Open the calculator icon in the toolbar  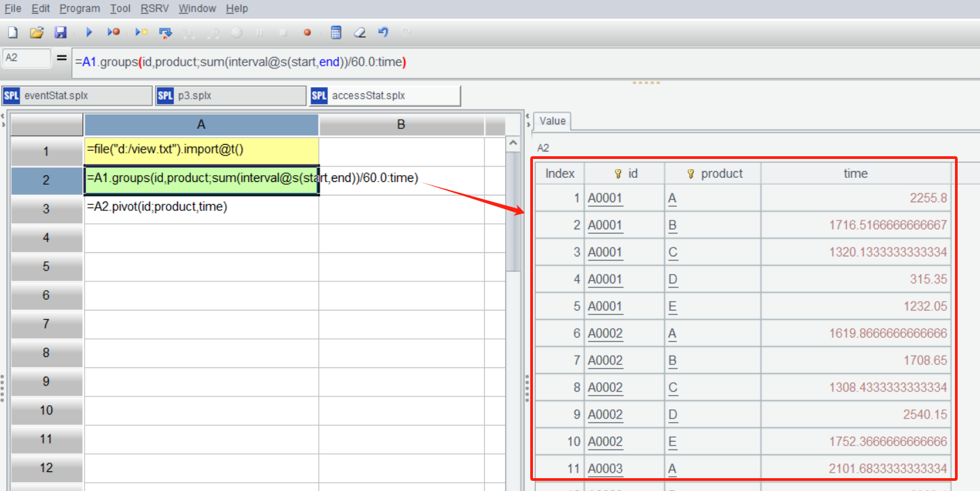pos(336,32)
